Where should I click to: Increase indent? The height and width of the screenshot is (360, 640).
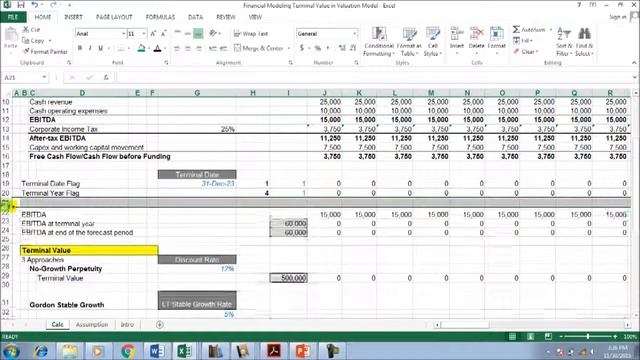point(223,48)
